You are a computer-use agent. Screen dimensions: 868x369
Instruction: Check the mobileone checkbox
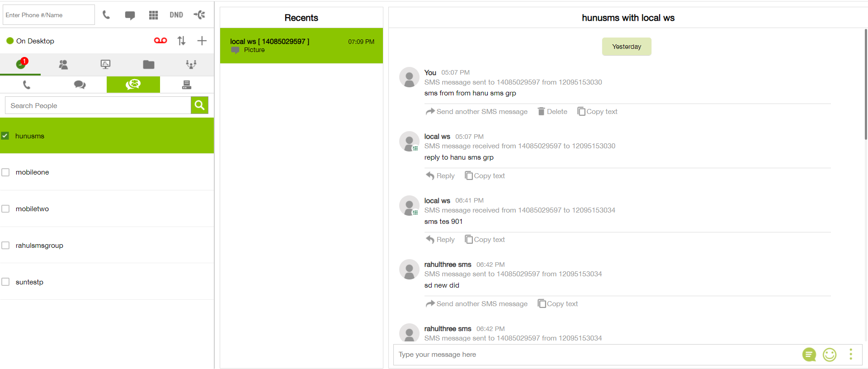(x=5, y=172)
